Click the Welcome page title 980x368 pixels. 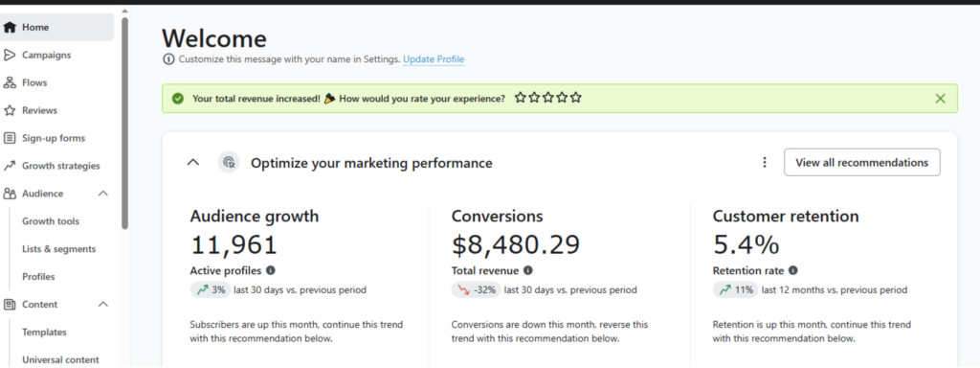pyautogui.click(x=213, y=38)
